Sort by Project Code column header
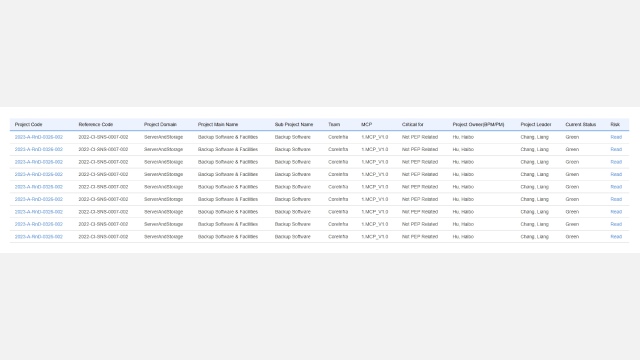This screenshot has height=360, width=640. click(29, 124)
